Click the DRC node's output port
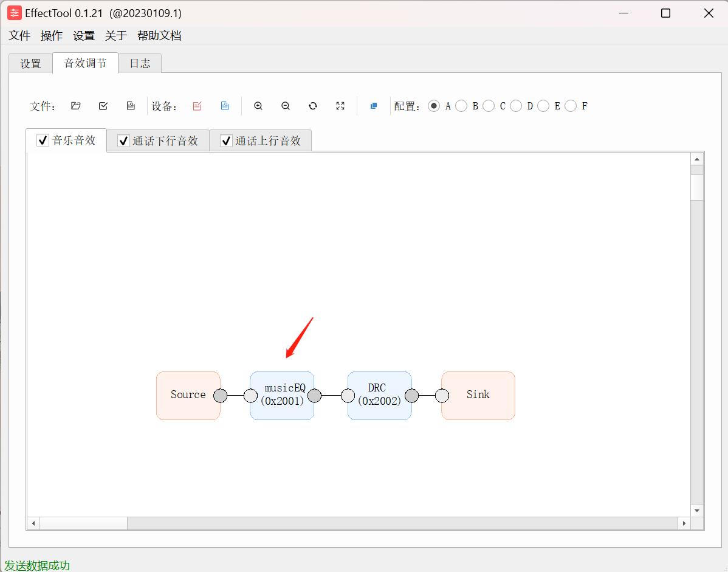The height and width of the screenshot is (572, 728). tap(412, 396)
